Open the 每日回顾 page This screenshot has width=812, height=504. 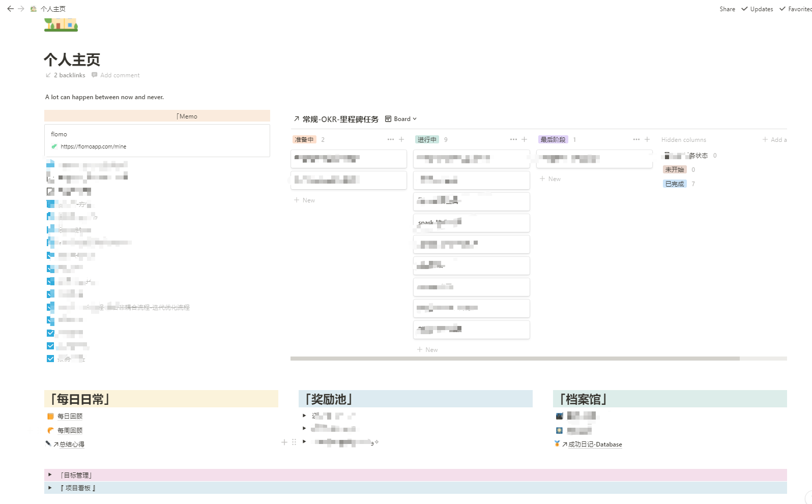coord(70,416)
